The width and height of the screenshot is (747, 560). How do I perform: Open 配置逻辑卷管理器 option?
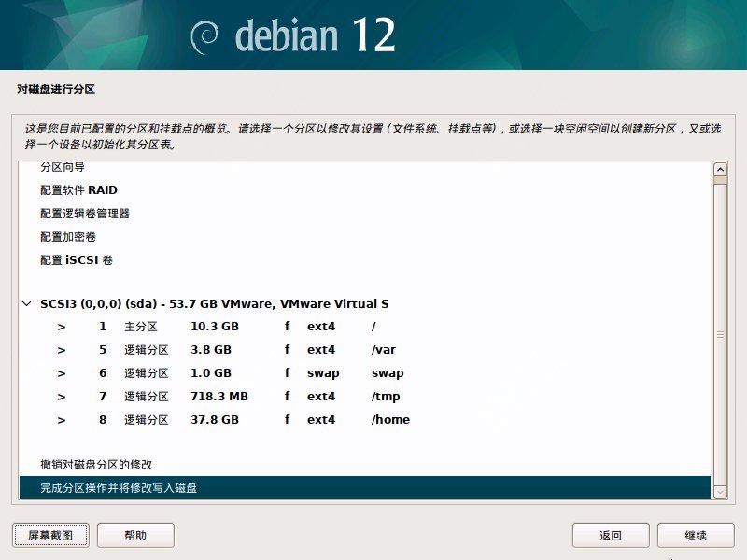[84, 214]
